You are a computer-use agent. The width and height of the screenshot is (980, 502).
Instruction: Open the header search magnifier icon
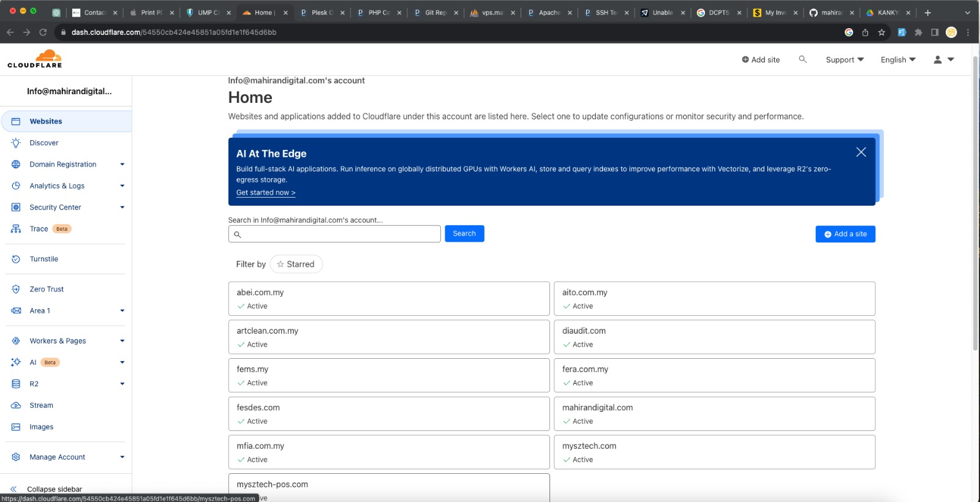tap(802, 59)
